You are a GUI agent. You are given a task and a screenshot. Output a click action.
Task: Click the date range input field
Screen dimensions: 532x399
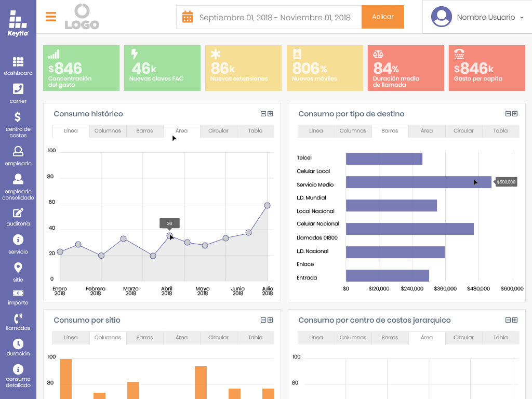click(x=269, y=17)
